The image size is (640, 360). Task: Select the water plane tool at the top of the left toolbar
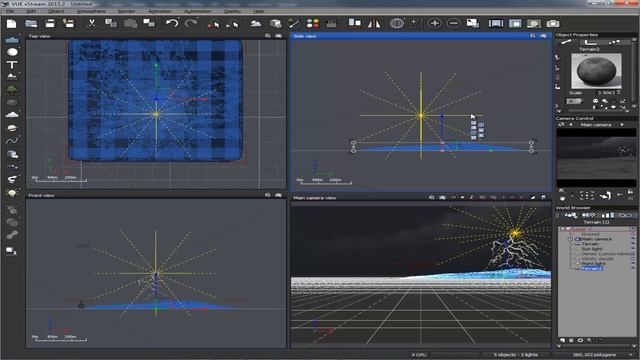point(12,40)
